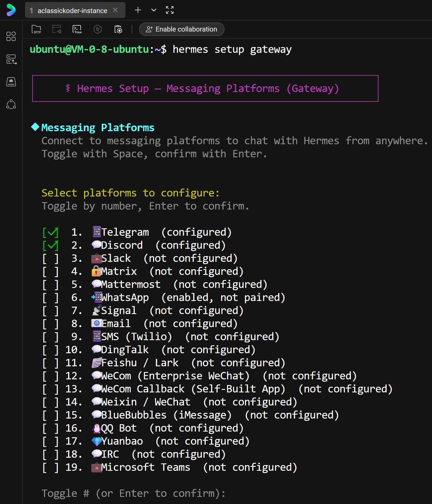Screen dimensions: 432x504
Task: Click the Email checkbox brackets
Action: [x=51, y=324]
